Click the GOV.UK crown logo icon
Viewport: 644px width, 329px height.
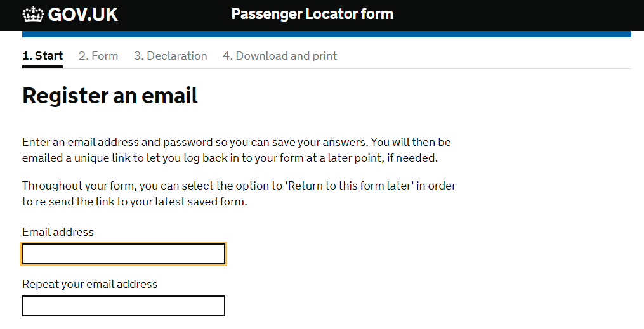(33, 14)
